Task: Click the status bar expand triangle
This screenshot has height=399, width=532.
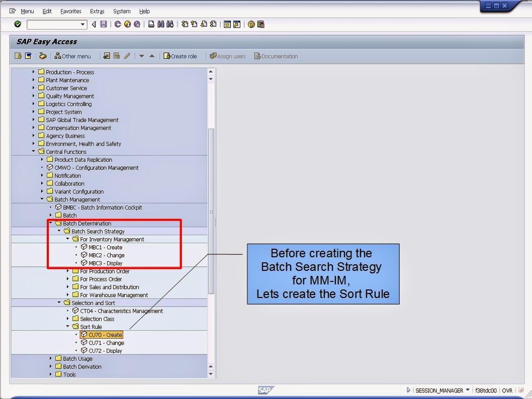Action: (408, 390)
